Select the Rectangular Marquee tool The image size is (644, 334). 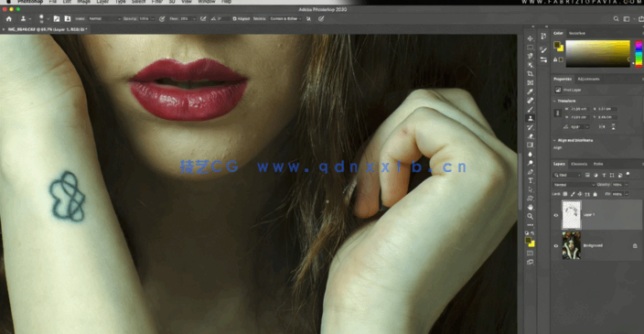[x=531, y=48]
